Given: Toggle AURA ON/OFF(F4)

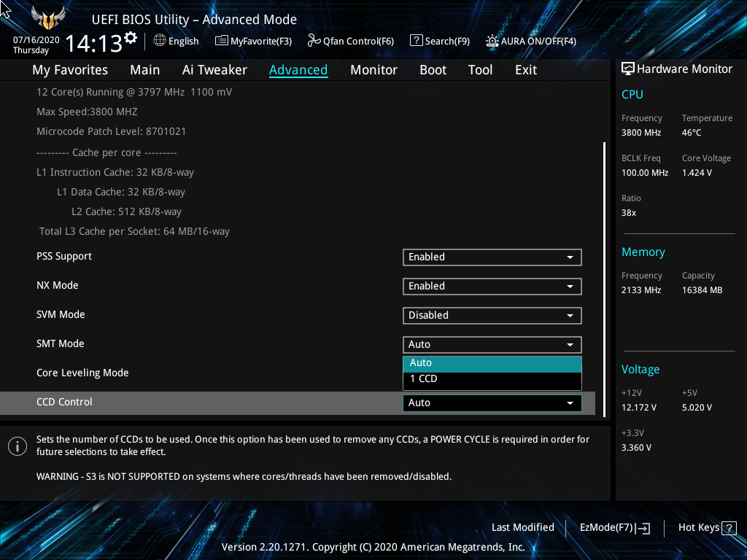Looking at the screenshot, I should [538, 42].
